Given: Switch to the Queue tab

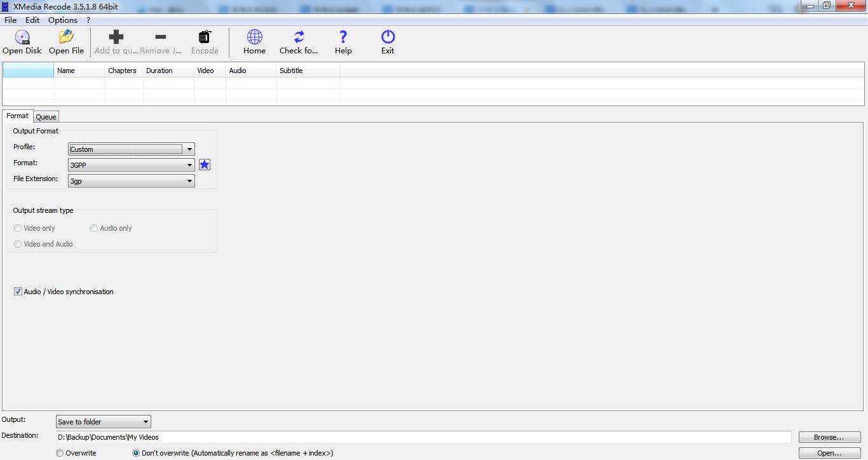Looking at the screenshot, I should 46,117.
